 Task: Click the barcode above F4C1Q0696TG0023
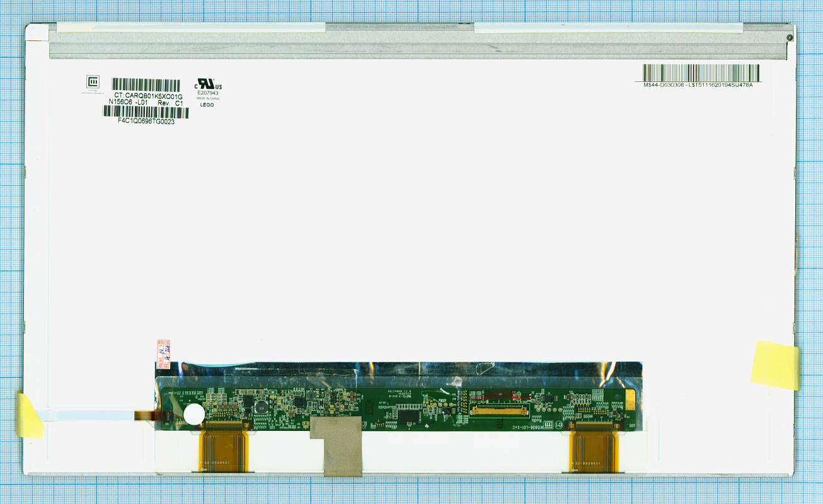coord(146,112)
